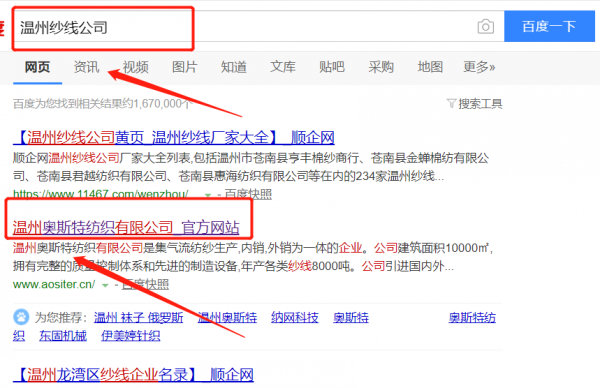Image resolution: width=600 pixels, height=388 pixels.
Task: Click the search box containing 温州纱线公司
Action: click(245, 26)
